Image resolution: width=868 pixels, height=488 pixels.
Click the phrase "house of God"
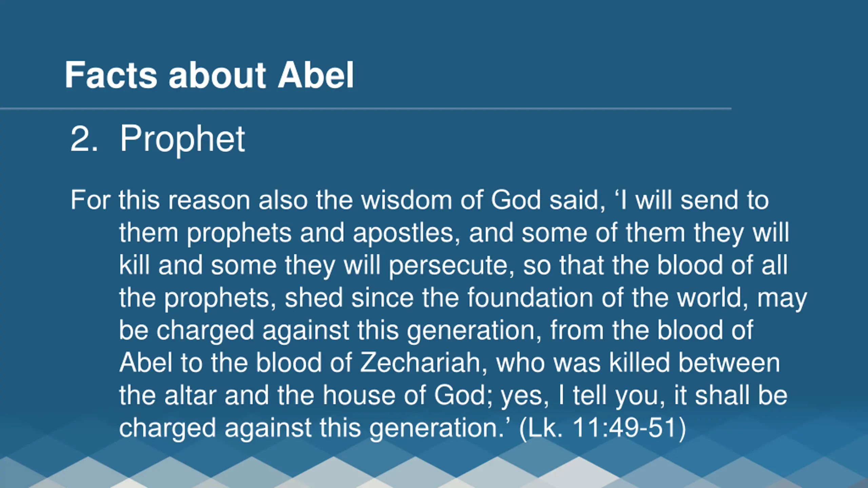pos(404,395)
